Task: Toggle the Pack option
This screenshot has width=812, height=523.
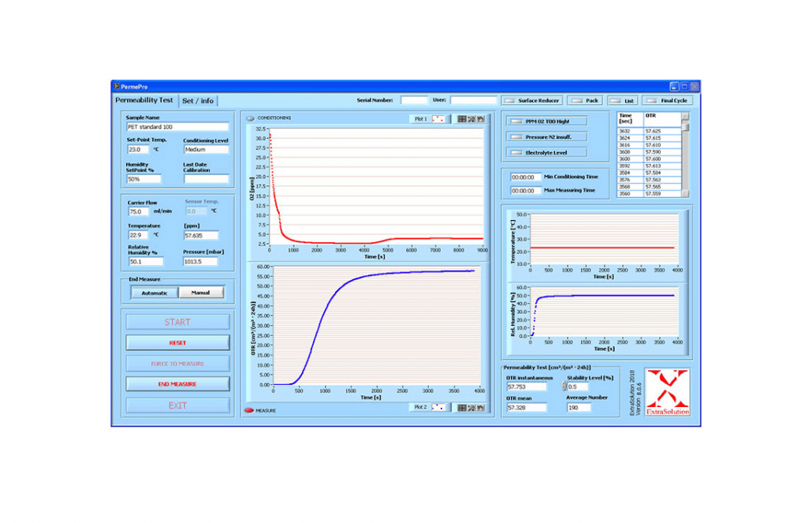Action: (578, 101)
